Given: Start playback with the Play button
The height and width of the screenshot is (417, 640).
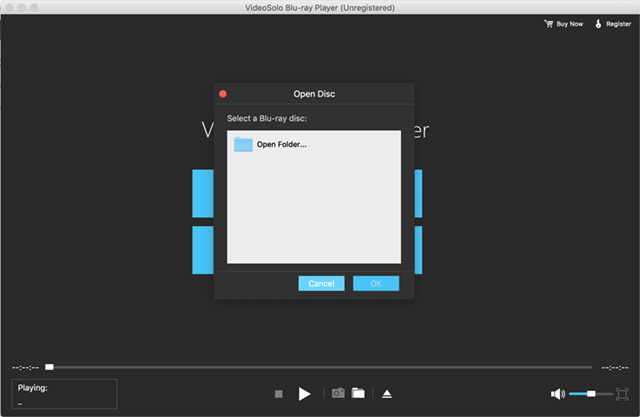Looking at the screenshot, I should (x=304, y=394).
